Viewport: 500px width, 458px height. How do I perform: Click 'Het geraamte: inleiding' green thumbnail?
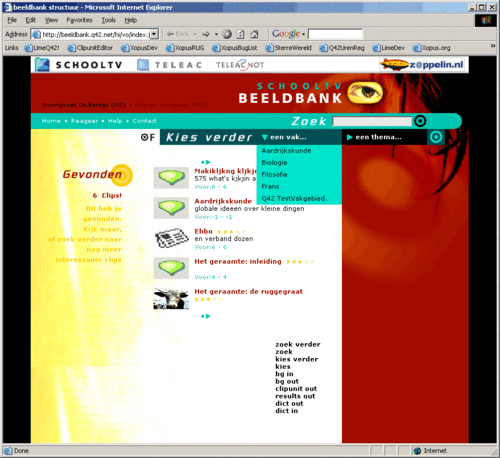(171, 268)
